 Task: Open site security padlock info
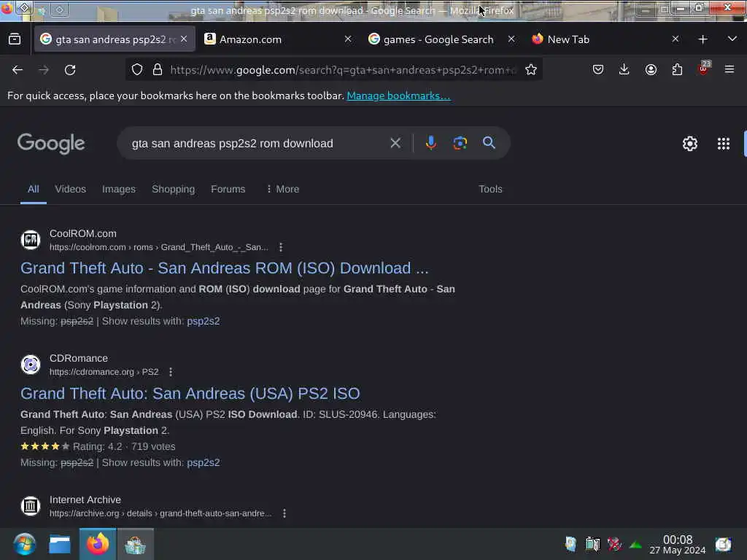pos(158,69)
